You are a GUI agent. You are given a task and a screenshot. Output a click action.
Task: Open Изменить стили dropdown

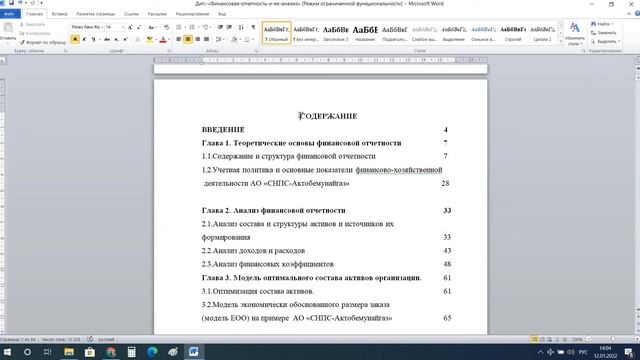[575, 33]
